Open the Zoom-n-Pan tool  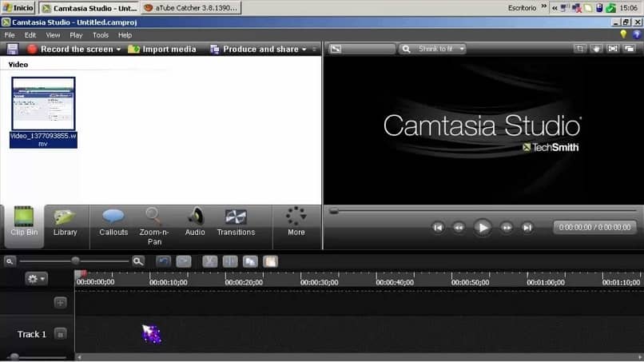(x=154, y=226)
